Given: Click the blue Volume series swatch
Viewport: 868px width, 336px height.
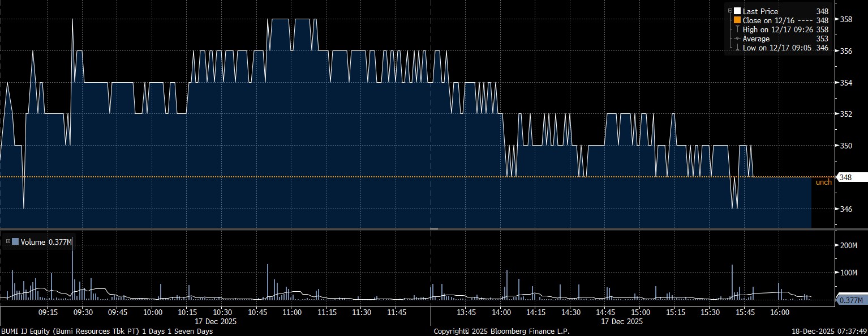Looking at the screenshot, I should [x=15, y=242].
